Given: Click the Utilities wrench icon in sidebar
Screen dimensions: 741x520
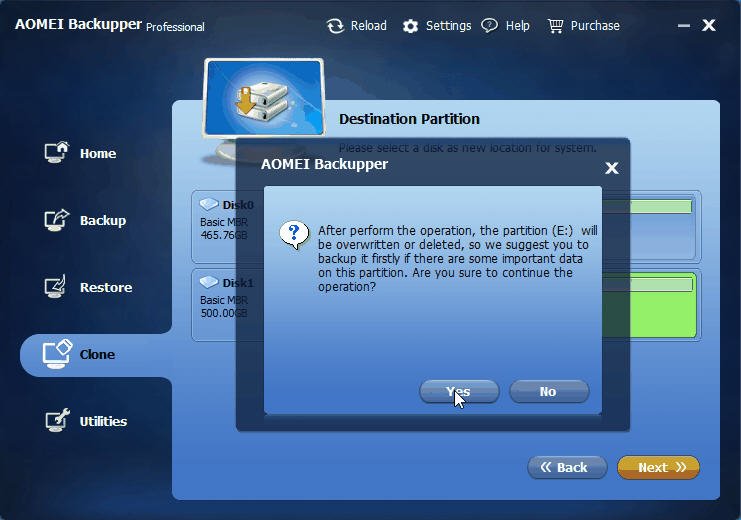Looking at the screenshot, I should point(57,420).
